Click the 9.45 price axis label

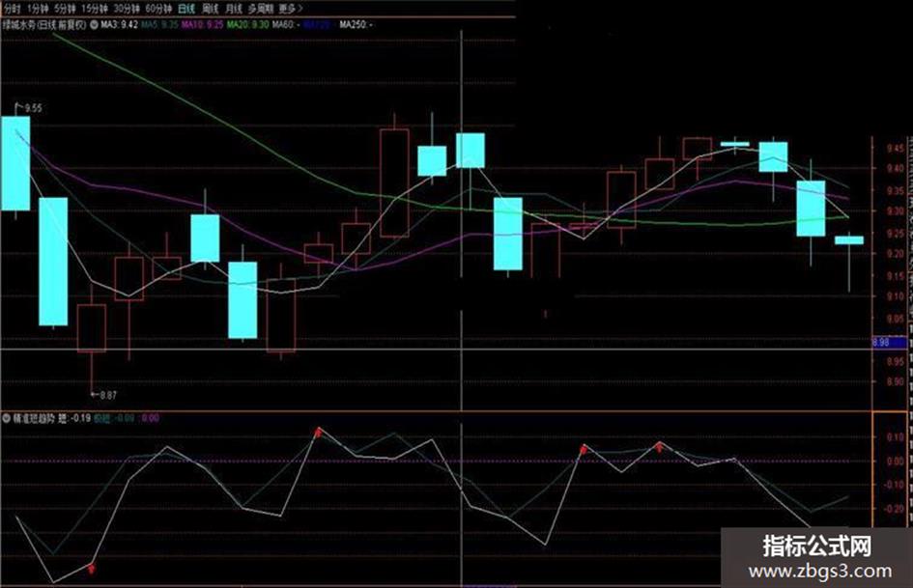[x=896, y=148]
